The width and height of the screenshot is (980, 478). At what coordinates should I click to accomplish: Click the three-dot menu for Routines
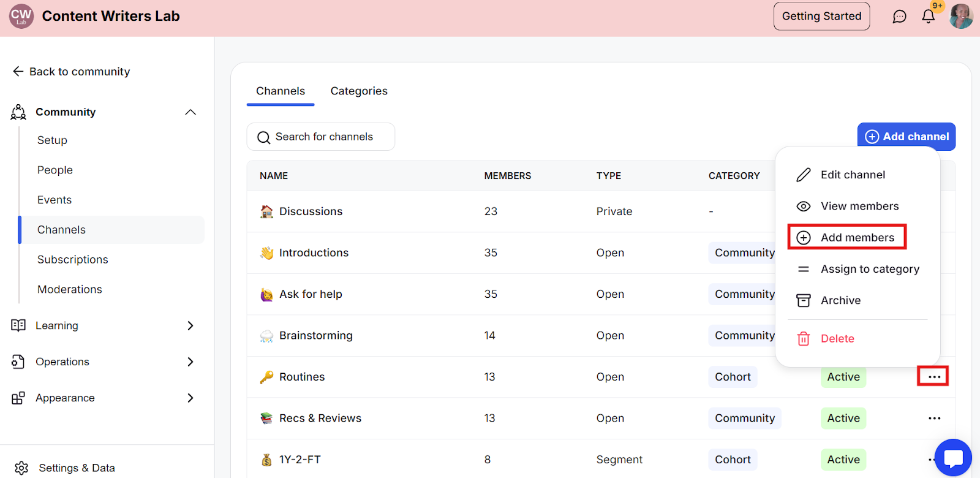933,377
